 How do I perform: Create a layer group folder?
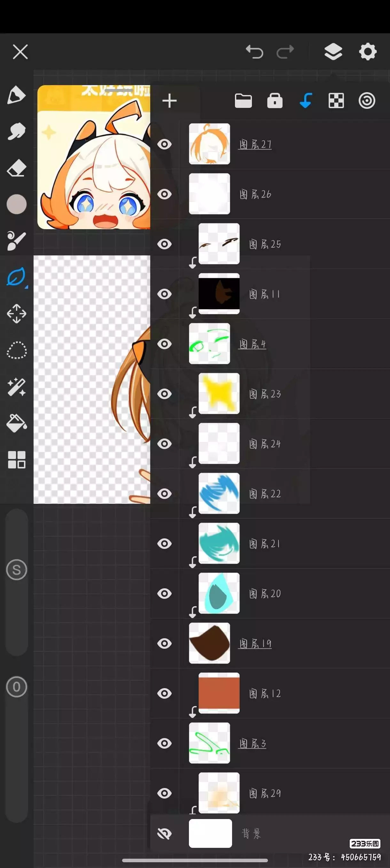click(x=243, y=101)
